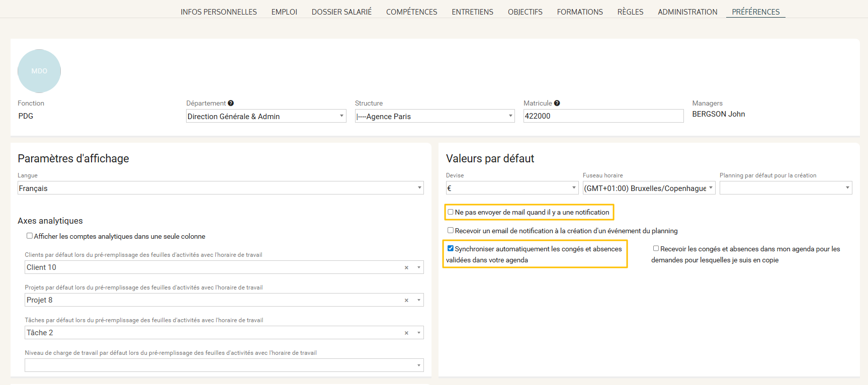Open the ADMINISTRATION tab
This screenshot has width=868, height=385.
point(687,12)
